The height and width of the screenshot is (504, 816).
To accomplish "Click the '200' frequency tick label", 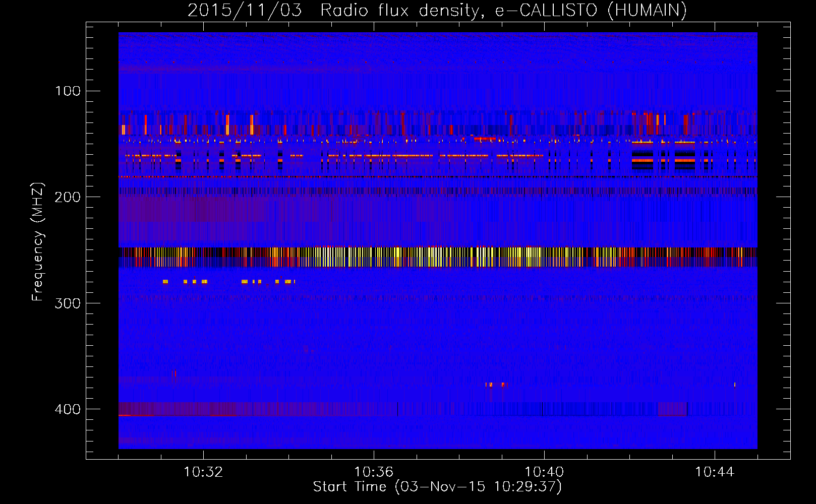I will point(68,197).
